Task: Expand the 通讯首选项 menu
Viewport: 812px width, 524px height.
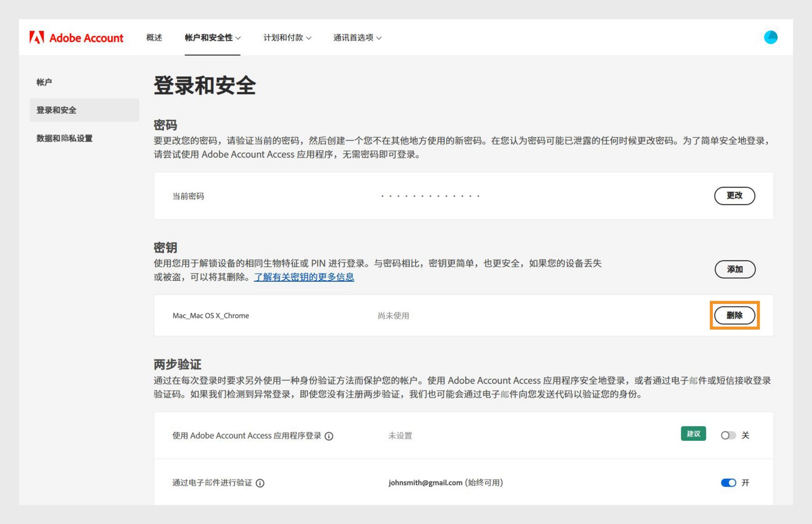Action: [x=357, y=38]
